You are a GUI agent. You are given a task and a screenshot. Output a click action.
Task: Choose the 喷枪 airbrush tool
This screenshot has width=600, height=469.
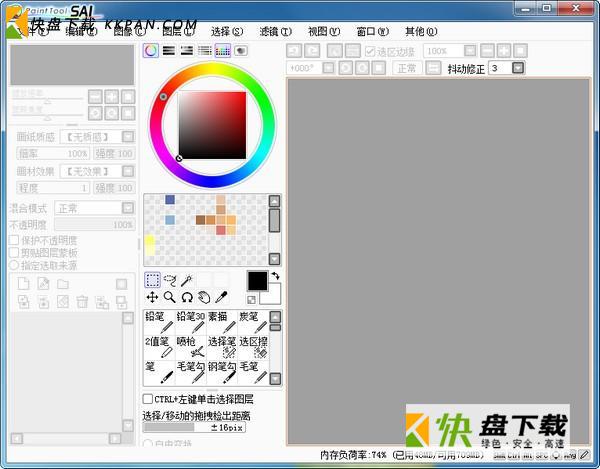pos(191,347)
